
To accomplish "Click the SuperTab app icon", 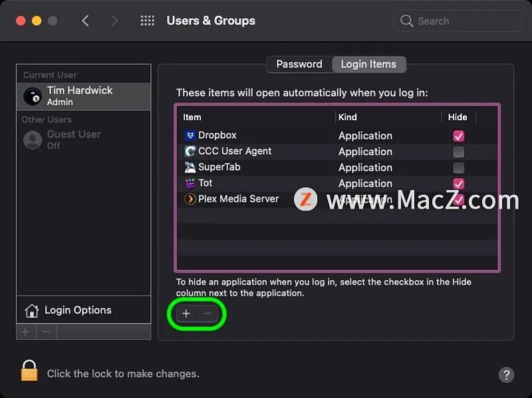I will [190, 167].
